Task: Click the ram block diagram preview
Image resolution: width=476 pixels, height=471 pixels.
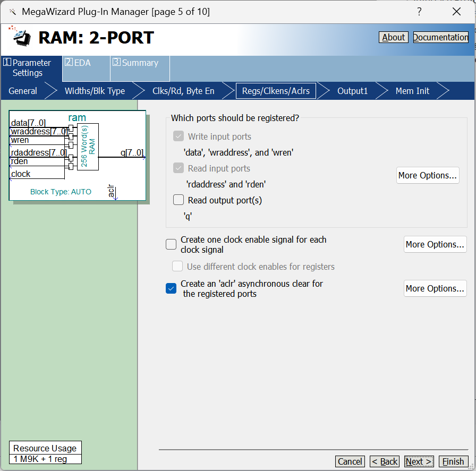Action: (78, 156)
